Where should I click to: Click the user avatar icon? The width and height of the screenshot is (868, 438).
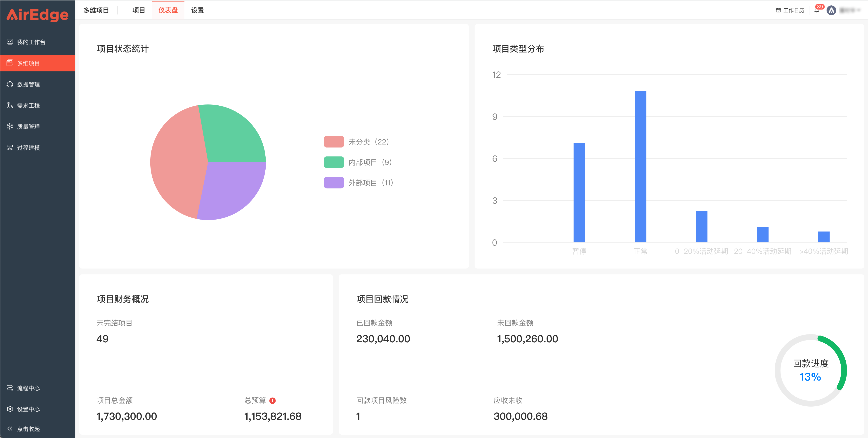pyautogui.click(x=831, y=10)
